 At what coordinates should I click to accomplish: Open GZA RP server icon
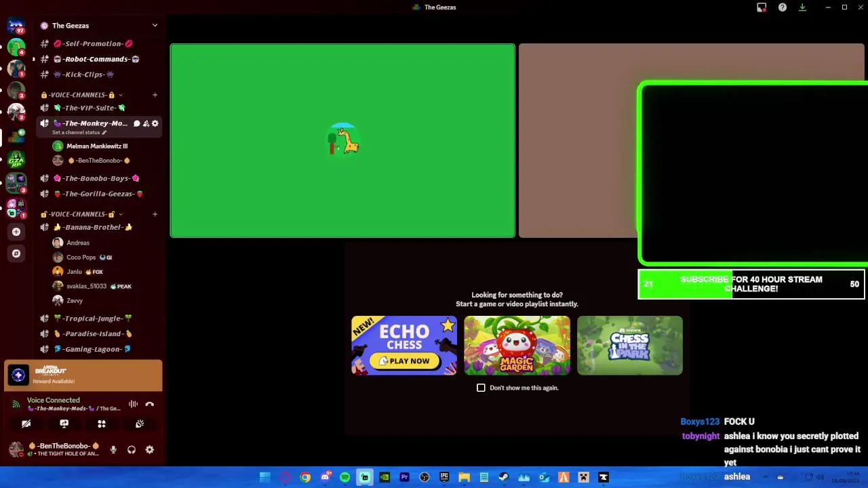pos(16,161)
